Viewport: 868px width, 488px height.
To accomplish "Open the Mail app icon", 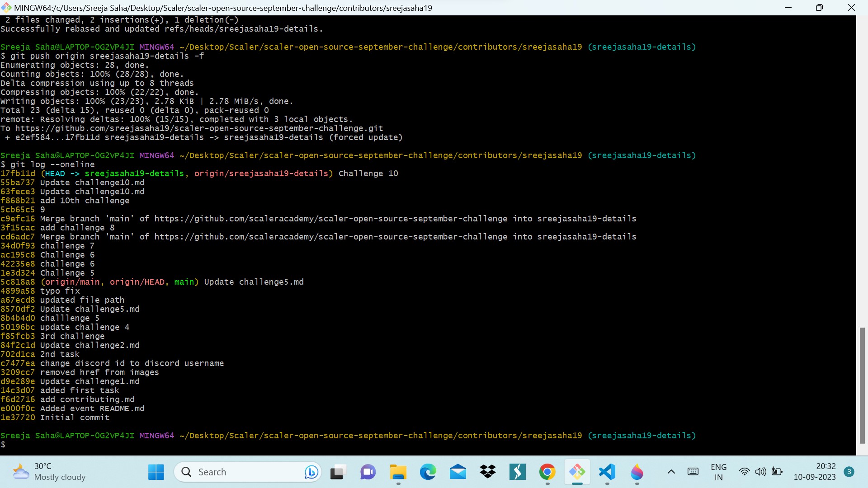I will [458, 472].
